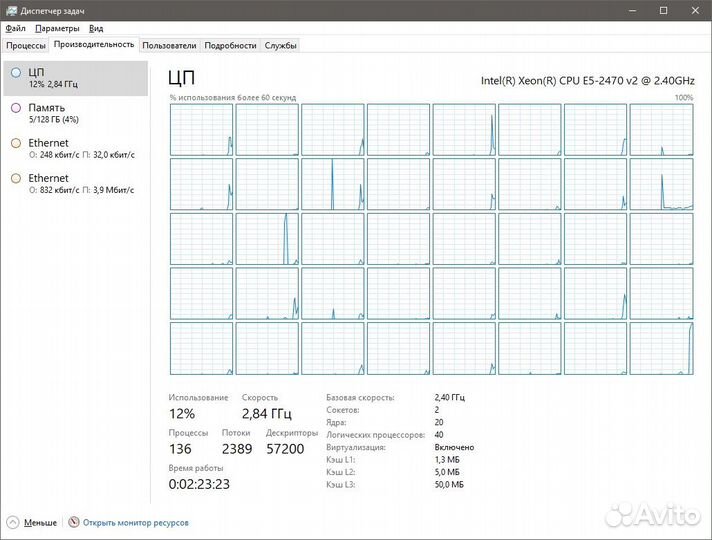Click the first CPU core graph

tap(201, 130)
